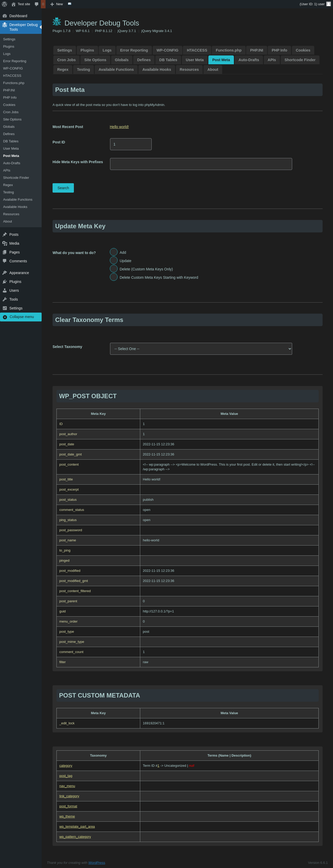Click the Dashboard gauge icon in sidebar
The height and width of the screenshot is (868, 333).
tap(5, 16)
